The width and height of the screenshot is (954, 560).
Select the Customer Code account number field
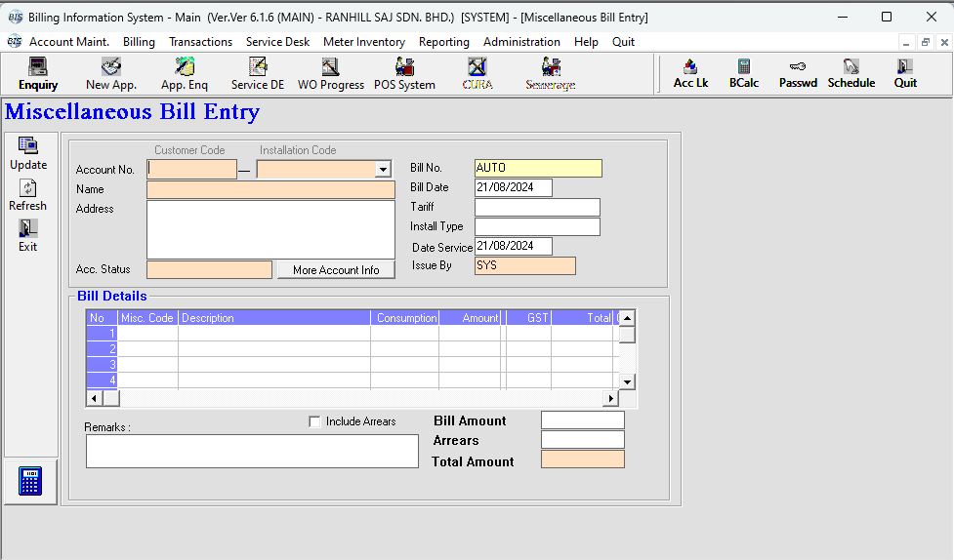pyautogui.click(x=191, y=169)
